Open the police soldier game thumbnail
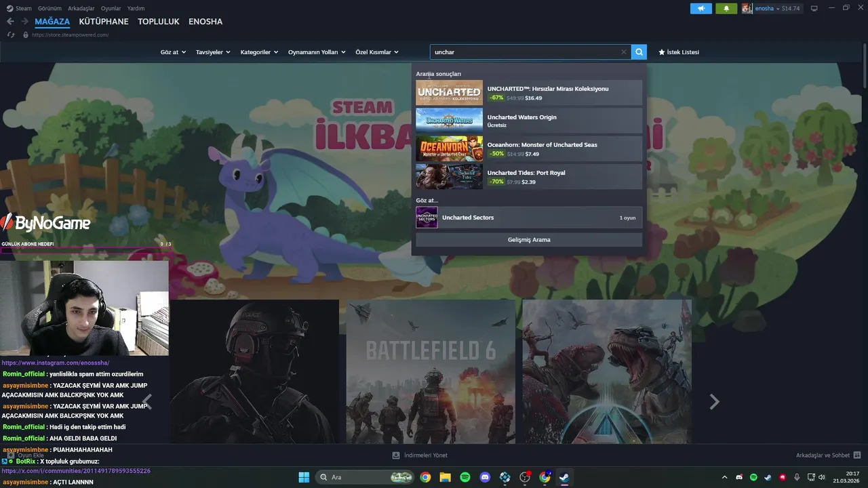868x488 pixels. tap(254, 371)
